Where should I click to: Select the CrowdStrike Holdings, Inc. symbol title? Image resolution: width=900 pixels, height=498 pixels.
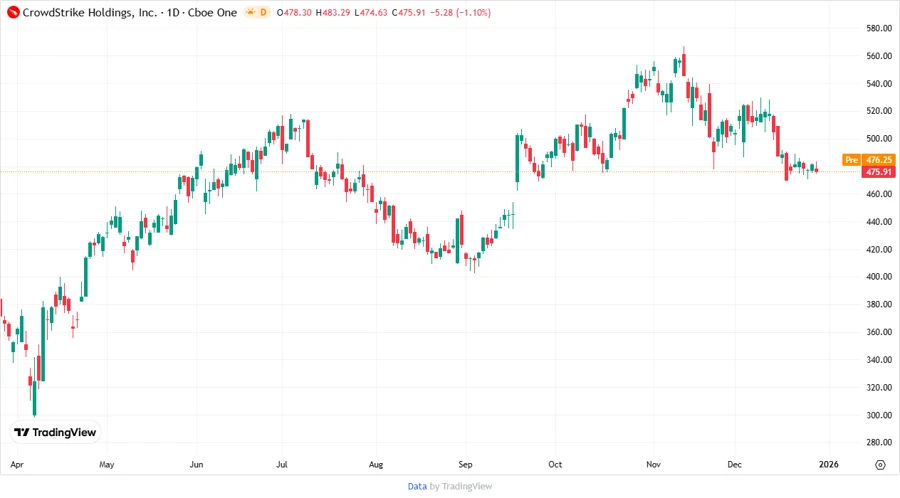[90, 12]
